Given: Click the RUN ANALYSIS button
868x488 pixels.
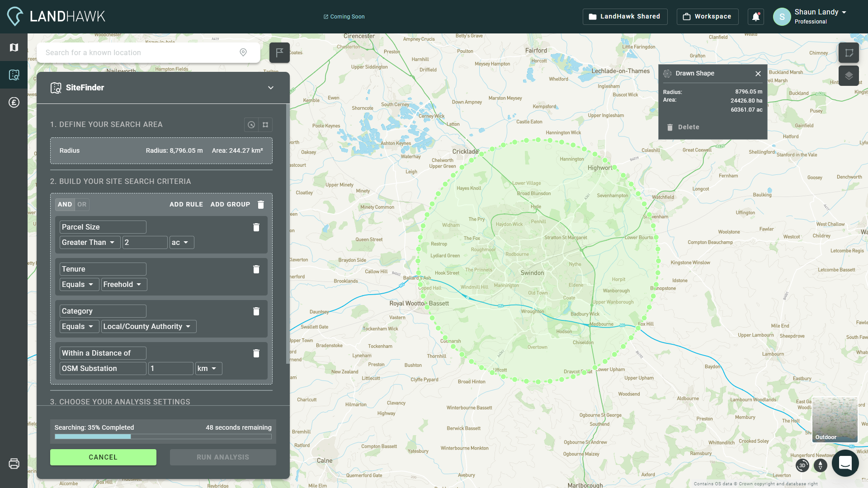Looking at the screenshot, I should point(223,457).
